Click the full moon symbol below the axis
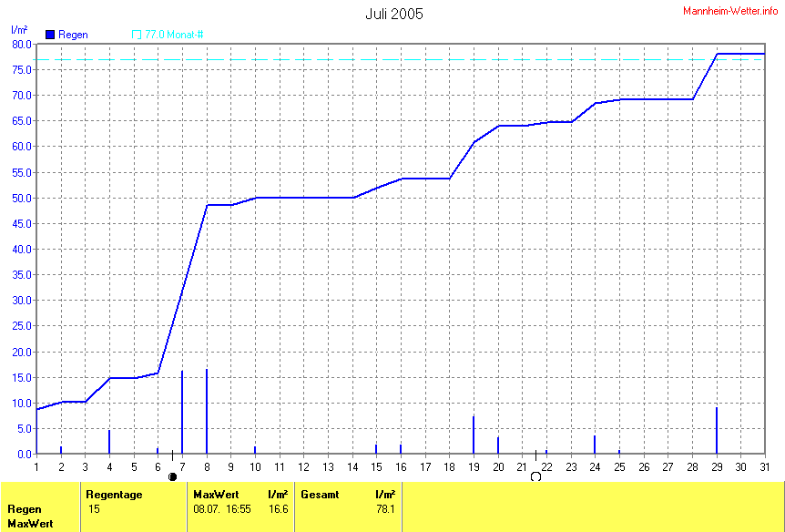 point(535,476)
